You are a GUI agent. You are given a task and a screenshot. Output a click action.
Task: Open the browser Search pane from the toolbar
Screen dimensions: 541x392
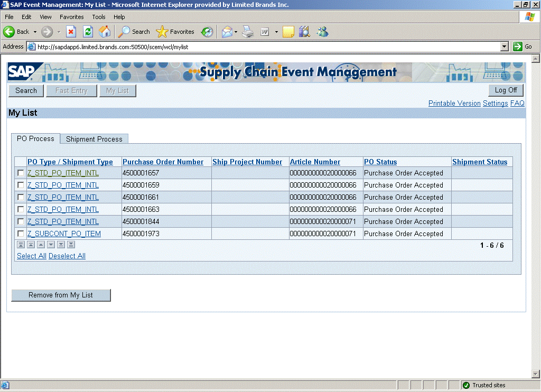point(134,32)
